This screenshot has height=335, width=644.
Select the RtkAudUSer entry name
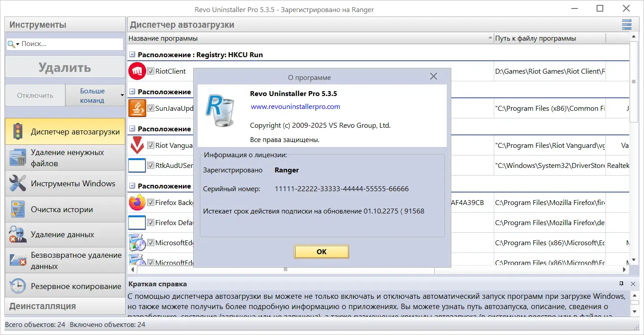tap(174, 165)
